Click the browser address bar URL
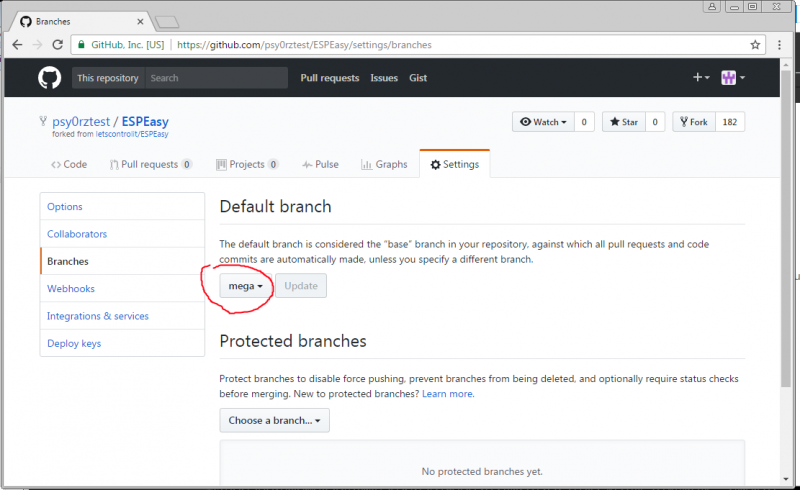 [x=304, y=45]
